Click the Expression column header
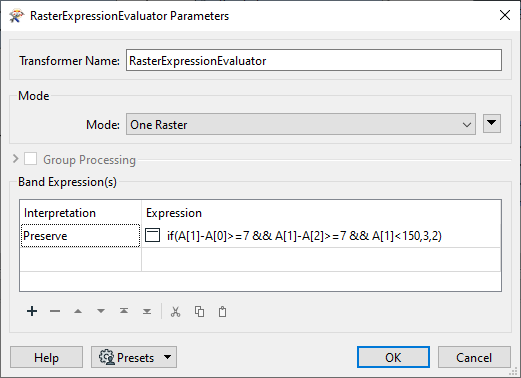 tap(321, 213)
